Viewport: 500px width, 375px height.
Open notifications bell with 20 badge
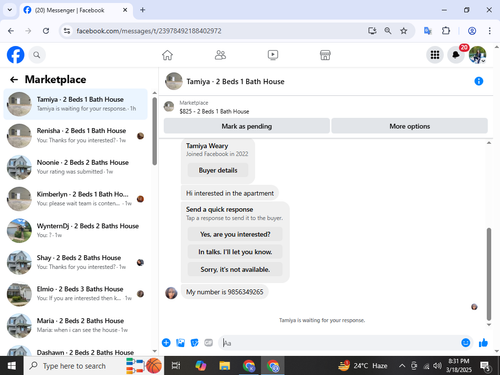tap(456, 55)
